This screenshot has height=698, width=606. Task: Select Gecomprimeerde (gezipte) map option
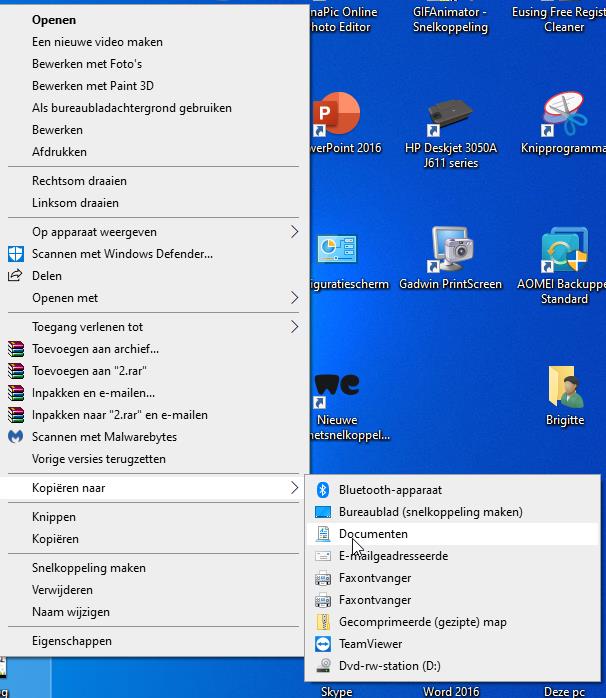pyautogui.click(x=422, y=622)
